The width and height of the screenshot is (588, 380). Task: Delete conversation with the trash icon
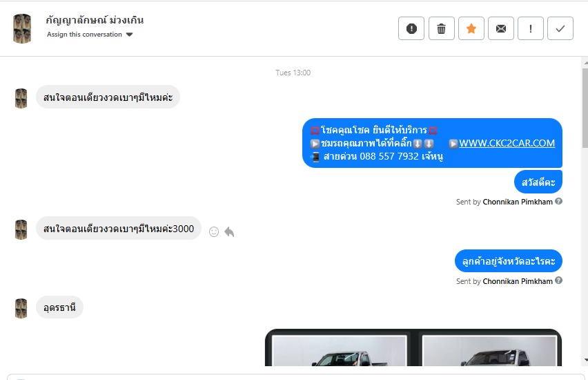click(442, 28)
